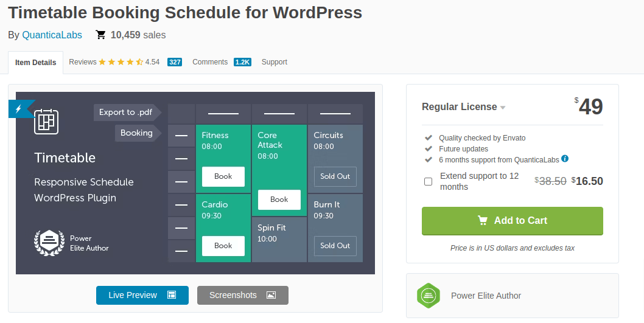Viewport: 644px width, 323px height.
Task: Click the checkmark beside Future updates
Action: pyautogui.click(x=429, y=148)
